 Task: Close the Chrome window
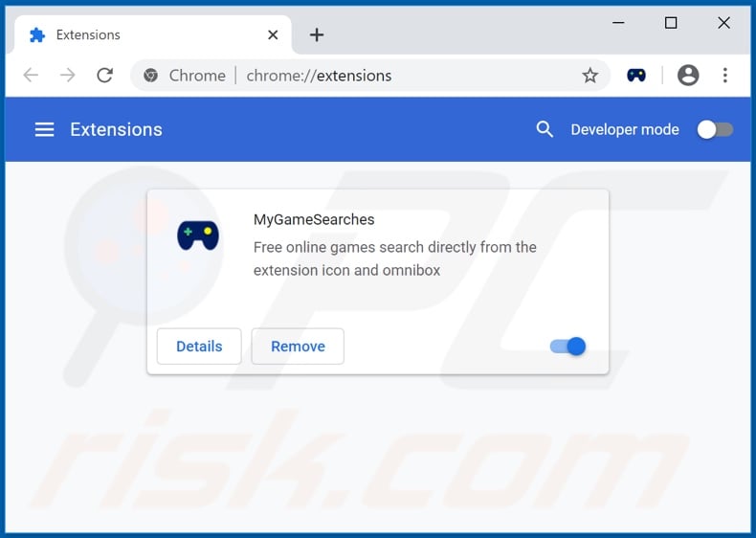tap(723, 23)
